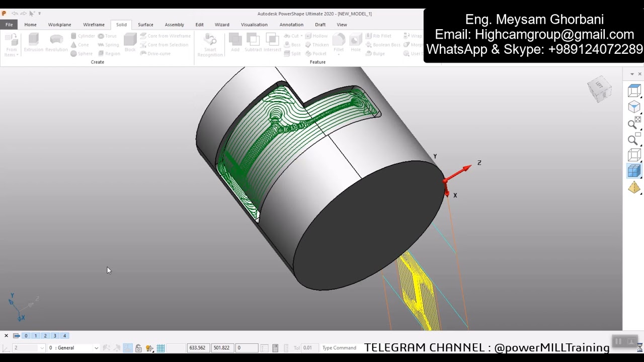Create a Cone primitive
Screen dimensions: 644x362
coord(79,45)
